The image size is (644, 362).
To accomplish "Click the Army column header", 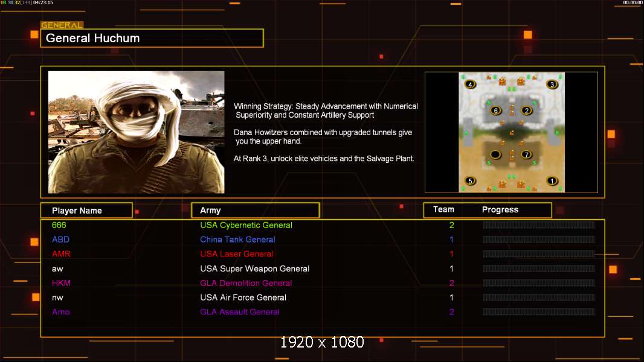I will [255, 211].
